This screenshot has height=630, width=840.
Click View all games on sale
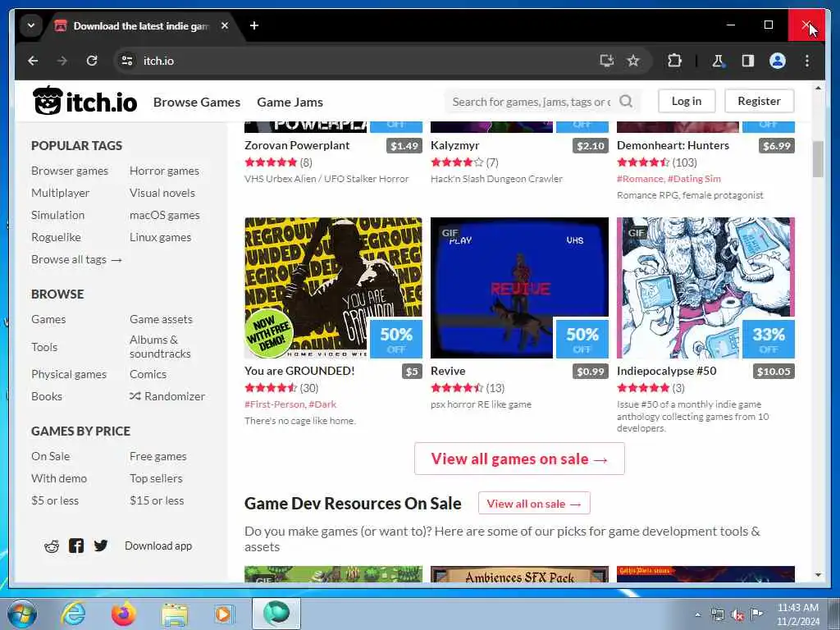(x=519, y=459)
